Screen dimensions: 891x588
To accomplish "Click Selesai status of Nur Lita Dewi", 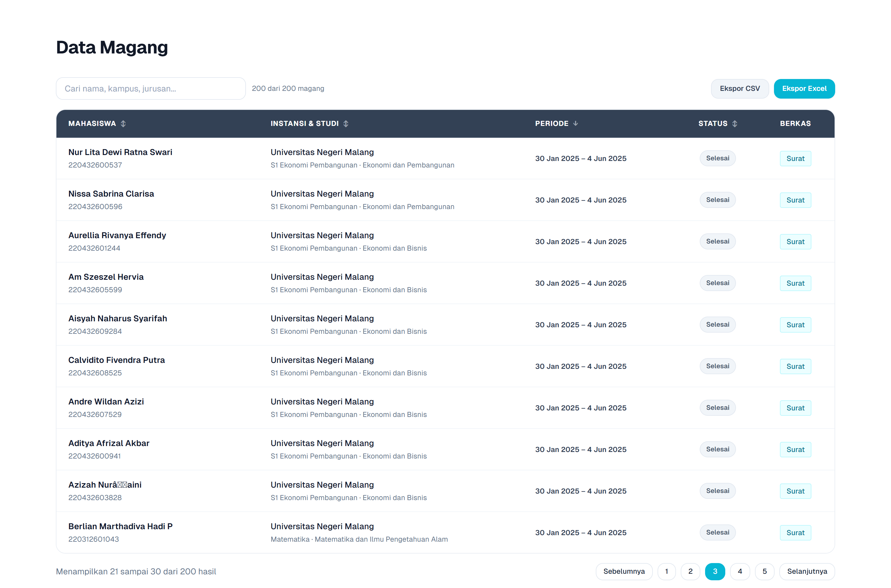I will coord(717,158).
